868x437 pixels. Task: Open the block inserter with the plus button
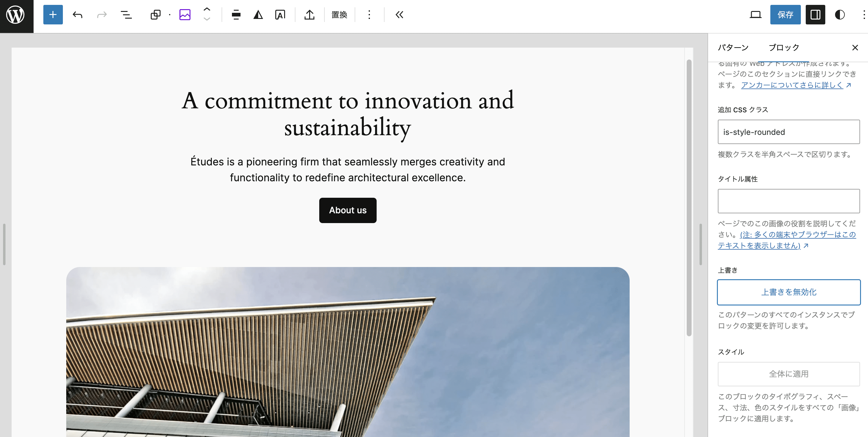(x=53, y=15)
